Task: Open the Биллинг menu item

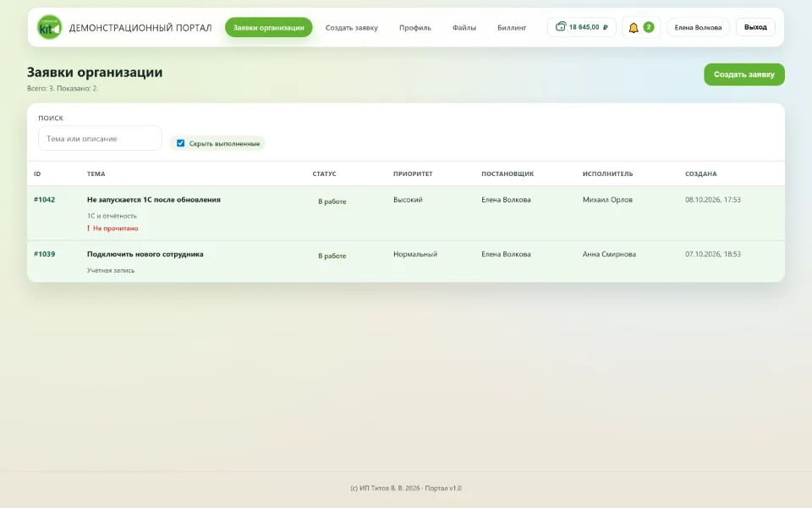Action: pyautogui.click(x=512, y=27)
